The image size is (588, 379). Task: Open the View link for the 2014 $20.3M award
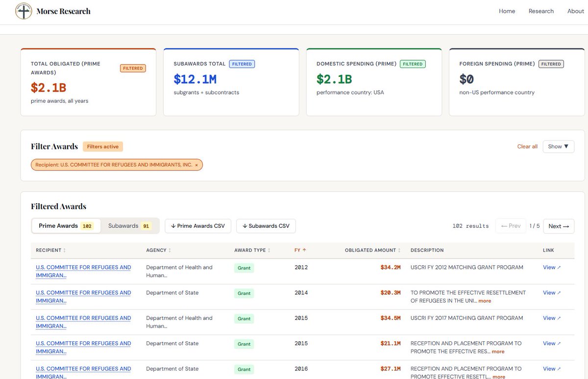(552, 293)
